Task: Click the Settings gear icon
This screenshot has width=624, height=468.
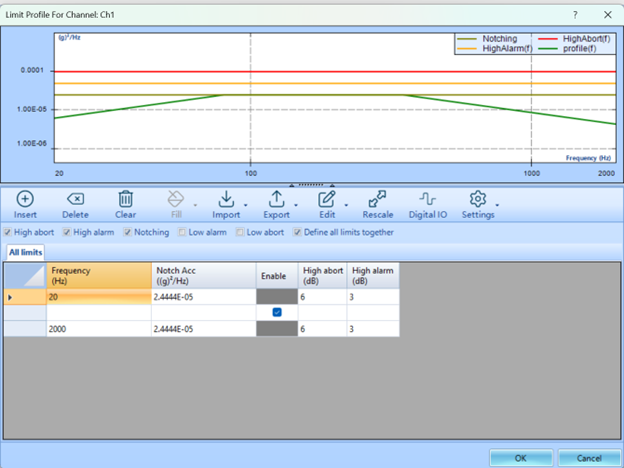Action: tap(478, 199)
